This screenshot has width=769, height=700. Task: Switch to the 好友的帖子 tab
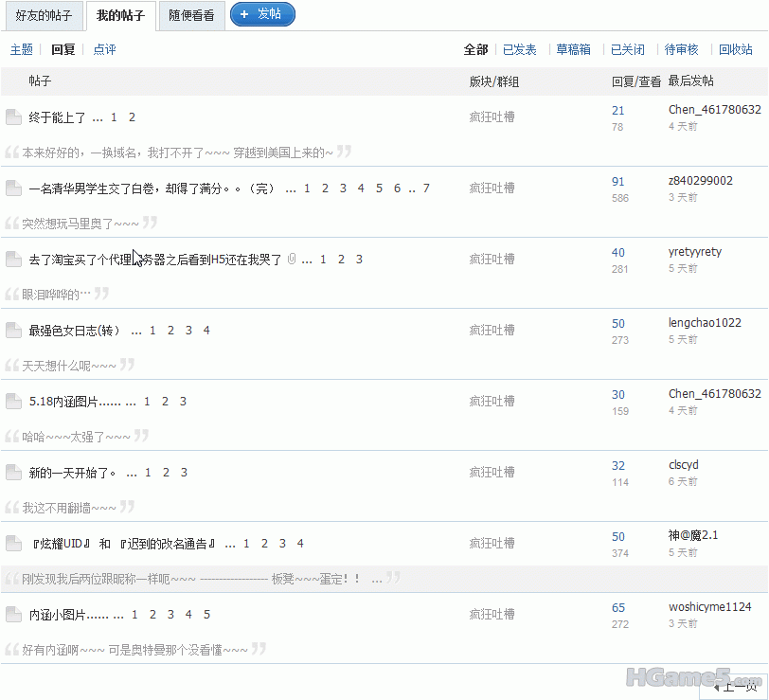coord(44,16)
